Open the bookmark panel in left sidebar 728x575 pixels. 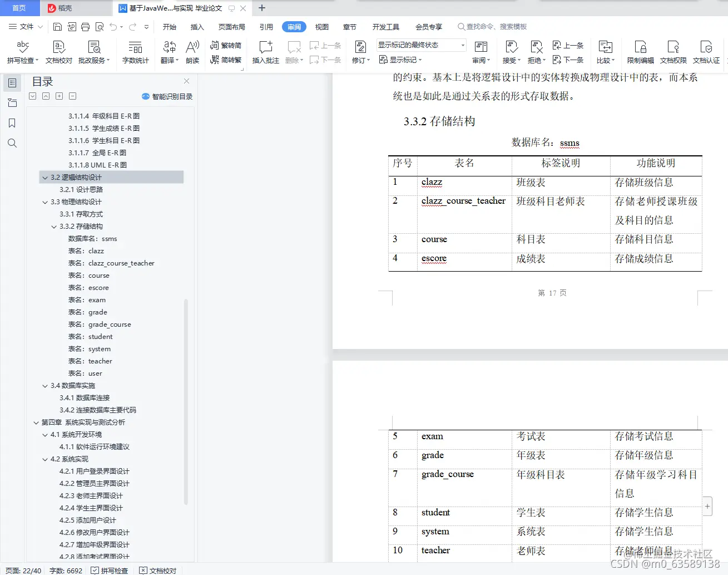click(12, 123)
